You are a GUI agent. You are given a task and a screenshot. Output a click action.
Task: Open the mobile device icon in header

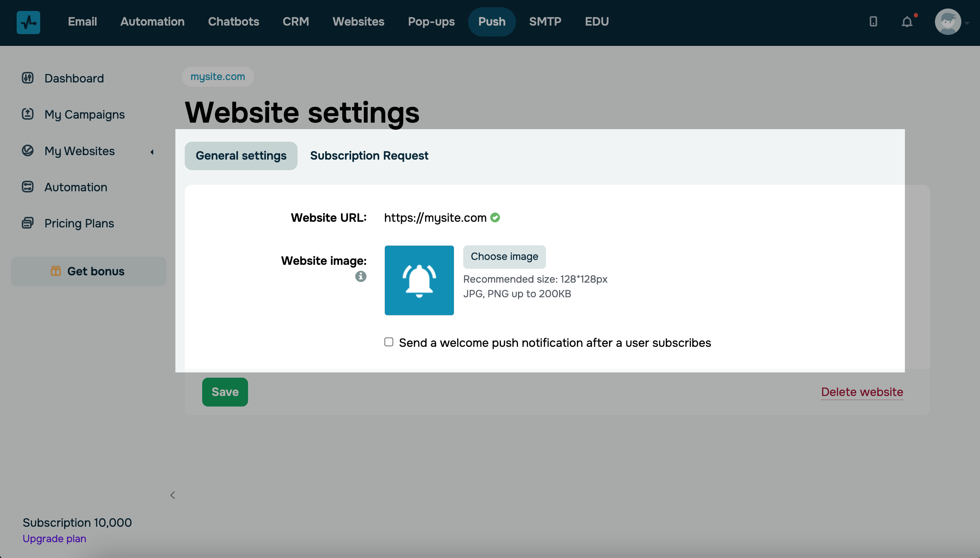click(x=873, y=22)
